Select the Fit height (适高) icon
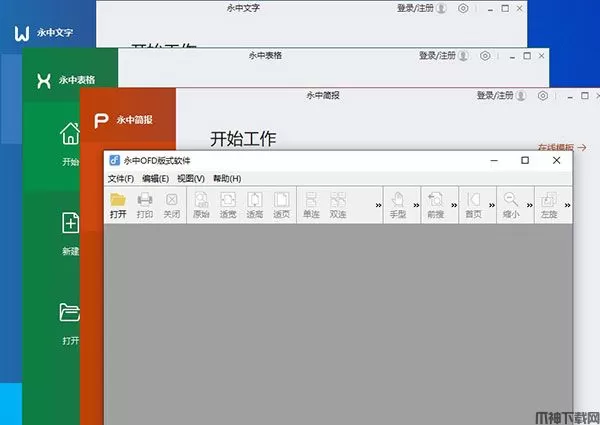The height and width of the screenshot is (425, 600). (254, 200)
